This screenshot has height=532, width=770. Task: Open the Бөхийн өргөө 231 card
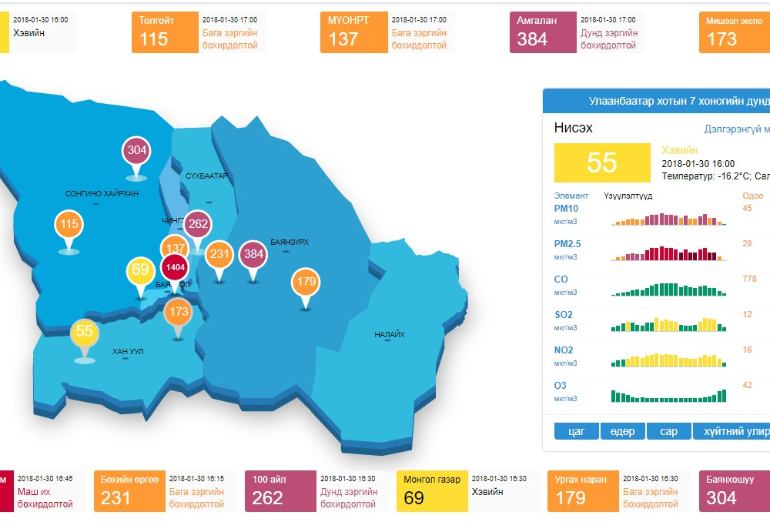(x=166, y=491)
